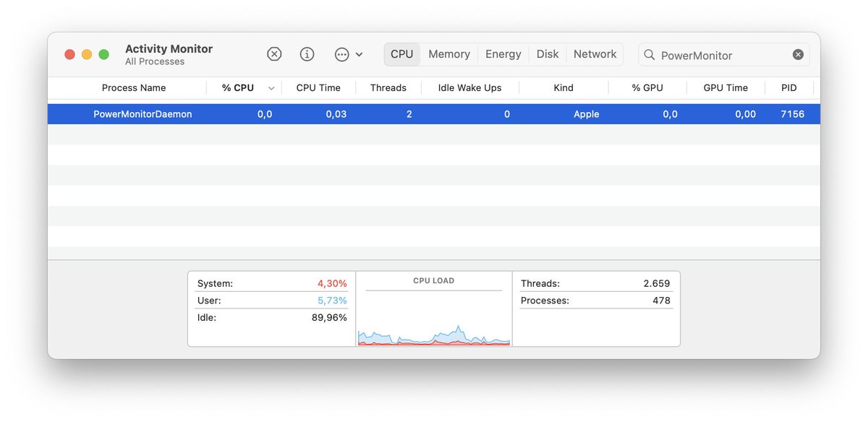
Task: Click into the PowerMonitor search field
Action: point(723,55)
